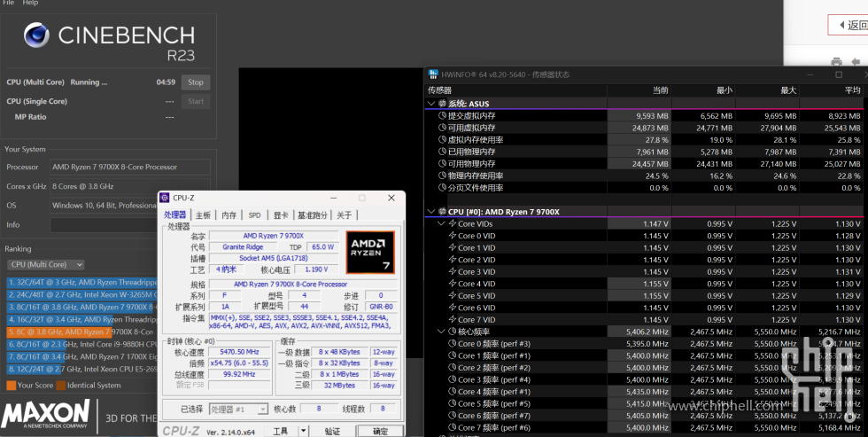The image size is (868, 437).
Task: Click the circle icon beside Core 4 频率 (perf #1)
Action: coord(453,392)
